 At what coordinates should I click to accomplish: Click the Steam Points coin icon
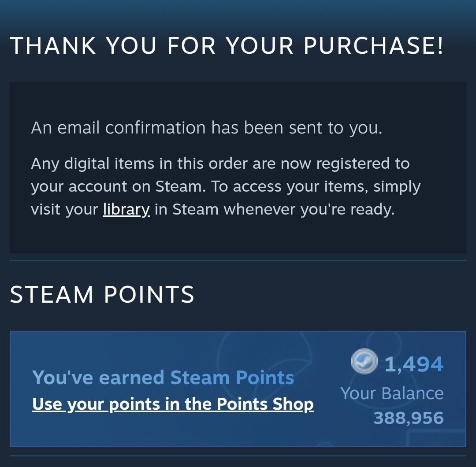click(x=364, y=363)
